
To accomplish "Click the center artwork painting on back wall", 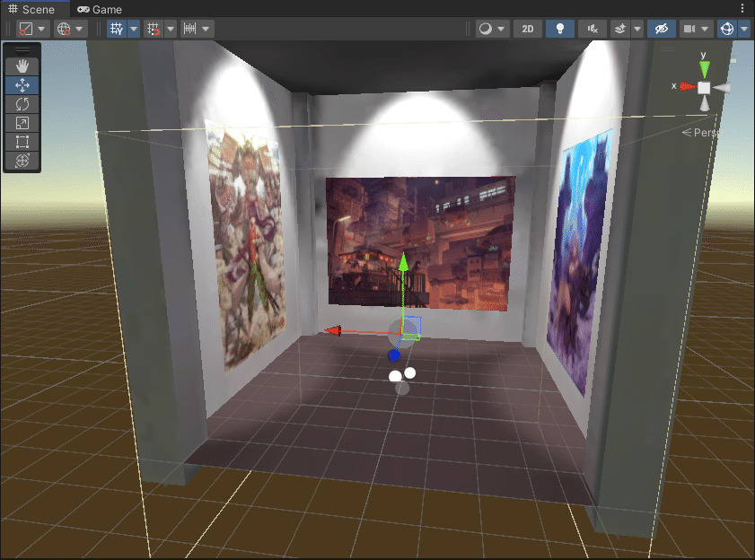I will 420,242.
